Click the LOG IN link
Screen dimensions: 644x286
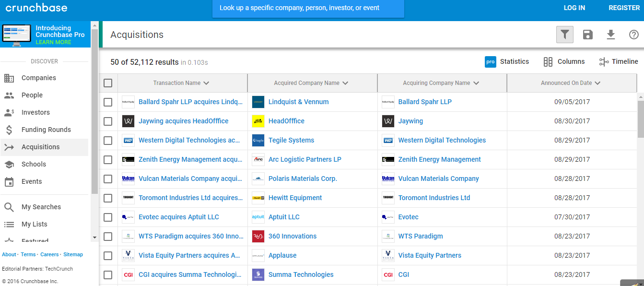point(574,8)
